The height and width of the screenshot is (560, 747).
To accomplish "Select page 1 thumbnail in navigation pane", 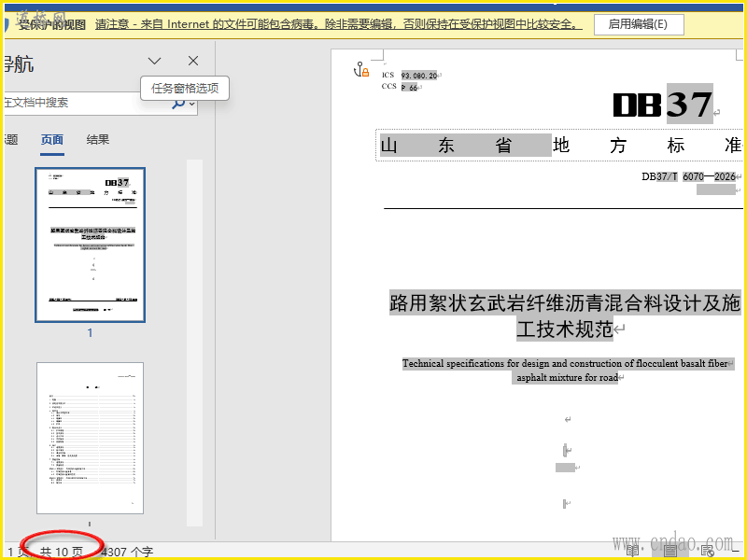I will click(90, 245).
